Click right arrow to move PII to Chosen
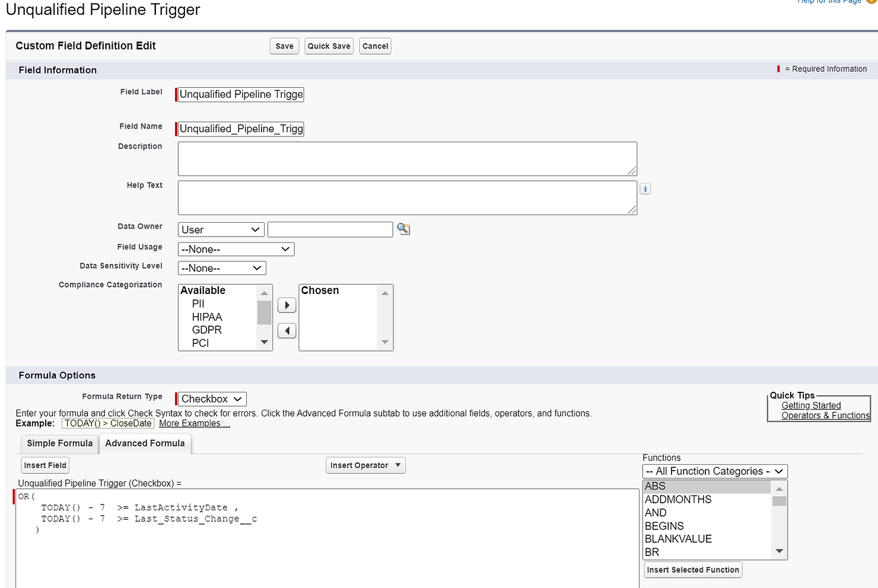 [287, 305]
